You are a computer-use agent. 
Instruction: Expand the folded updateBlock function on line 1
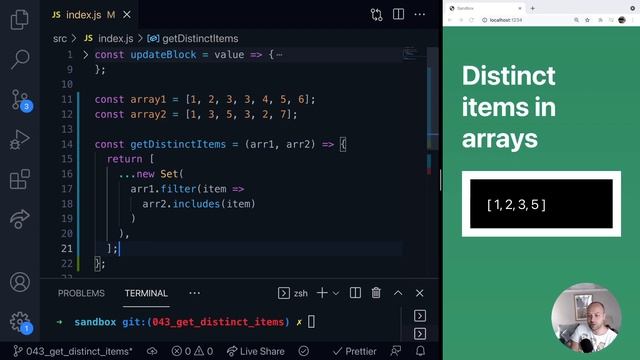[85, 54]
